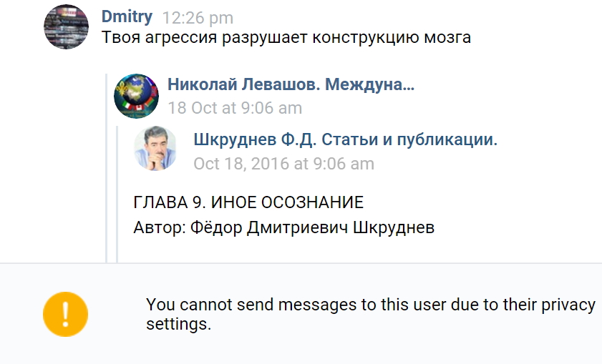Screen dimensions: 602x364
Task: Click empty area below Dmitry's avatar
Action: click(66, 154)
